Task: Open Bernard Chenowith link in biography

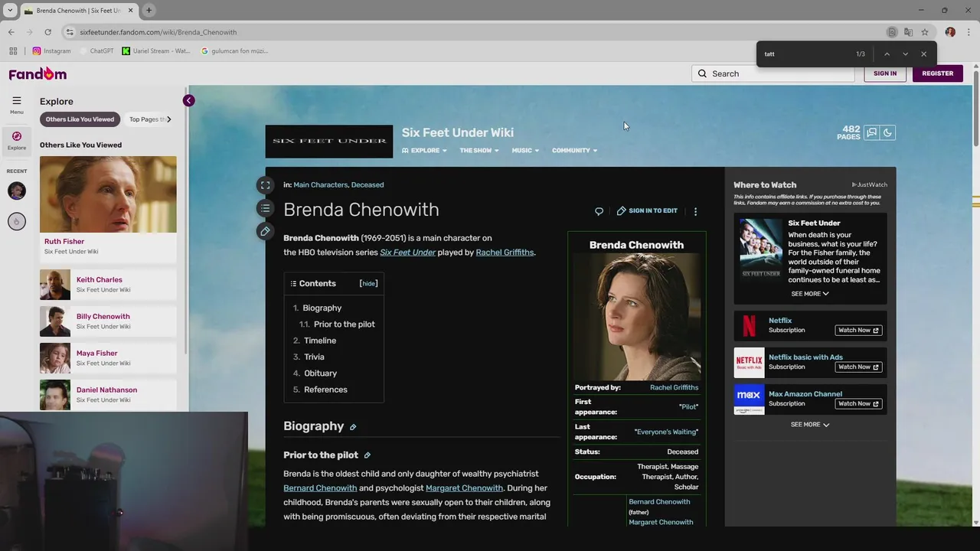Action: pyautogui.click(x=320, y=488)
